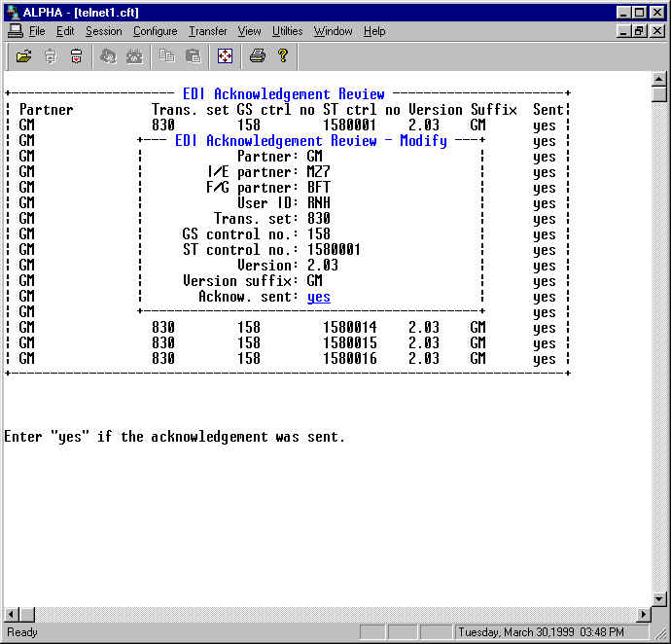Open the document system icon beside File
The width and height of the screenshot is (671, 644).
click(15, 31)
